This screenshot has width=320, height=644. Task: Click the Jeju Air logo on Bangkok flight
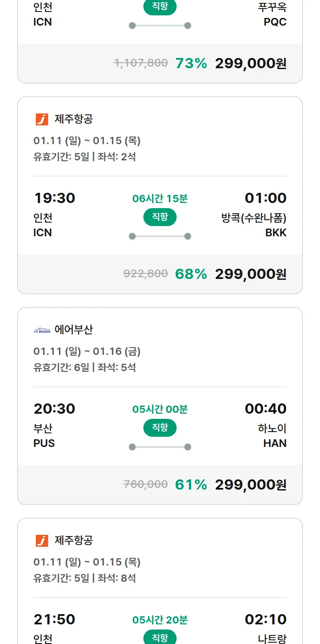click(42, 119)
